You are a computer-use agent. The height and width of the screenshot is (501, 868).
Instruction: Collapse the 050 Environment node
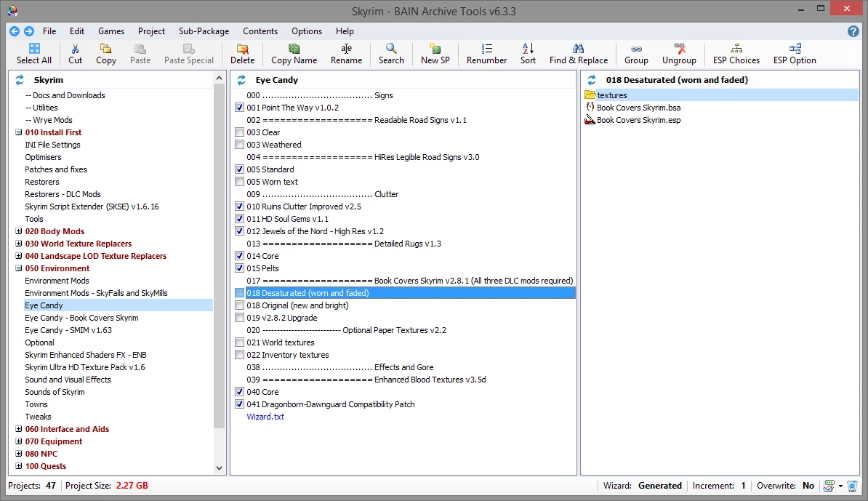point(18,268)
